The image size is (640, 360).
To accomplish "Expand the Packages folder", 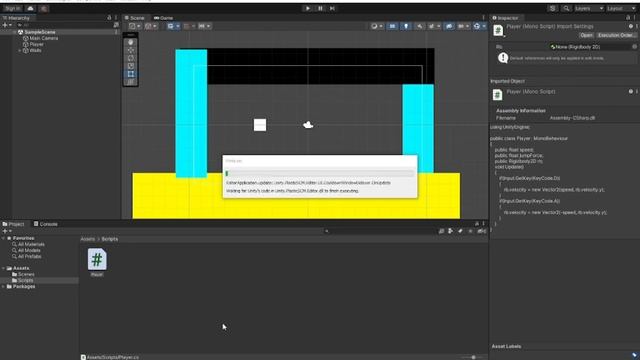I will pos(4,287).
